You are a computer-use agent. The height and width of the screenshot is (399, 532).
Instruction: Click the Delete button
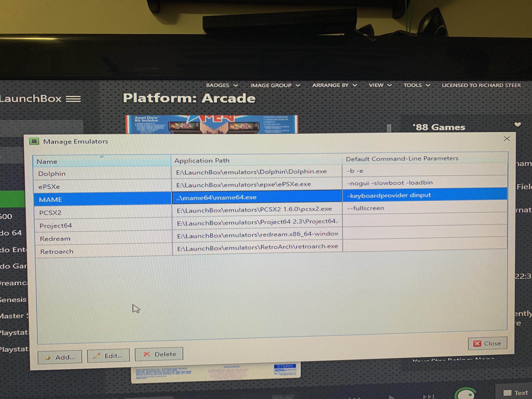click(x=159, y=354)
